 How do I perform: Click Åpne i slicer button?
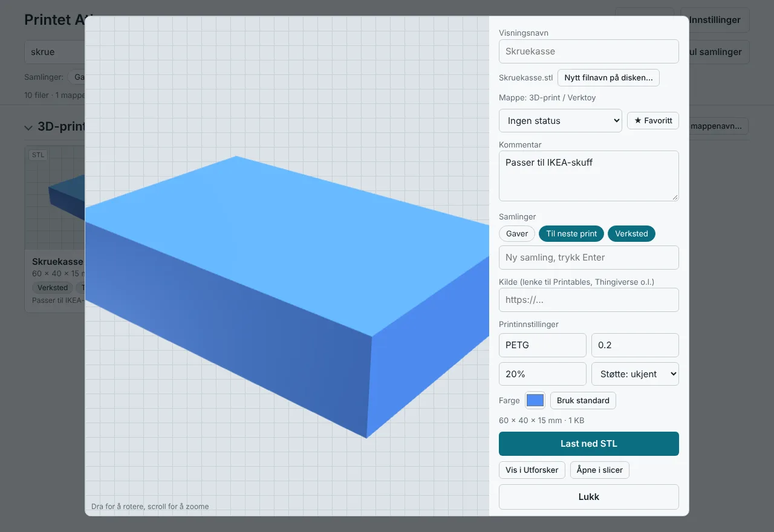tap(600, 470)
